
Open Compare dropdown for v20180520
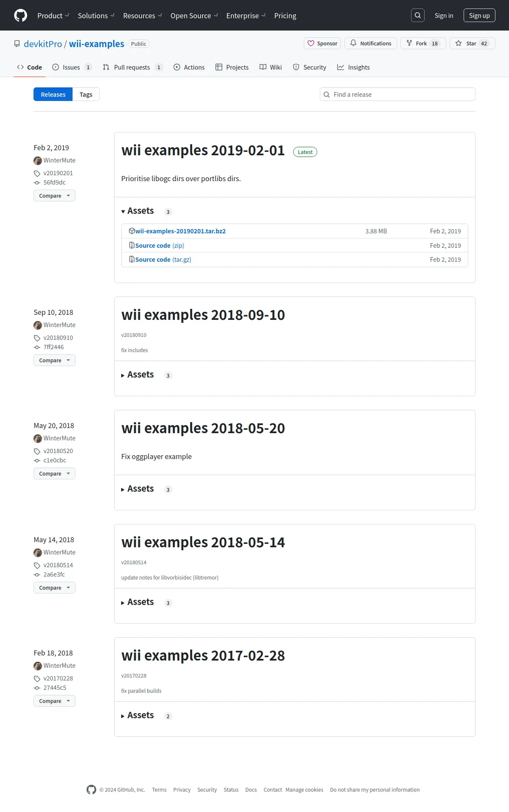click(54, 473)
